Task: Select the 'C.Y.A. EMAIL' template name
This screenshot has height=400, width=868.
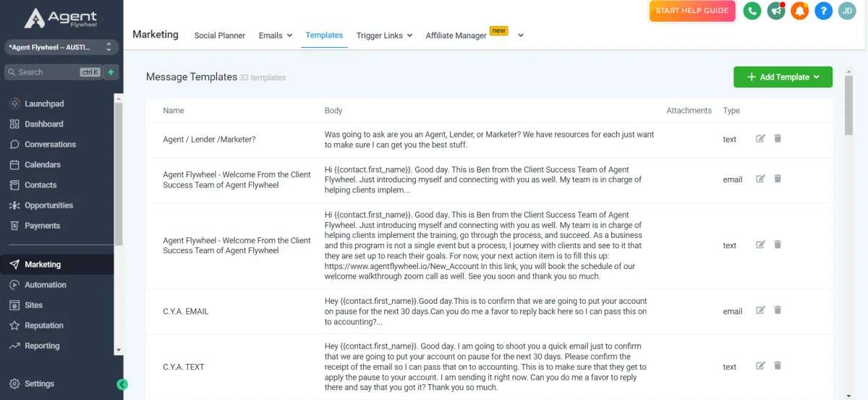Action: tap(185, 311)
